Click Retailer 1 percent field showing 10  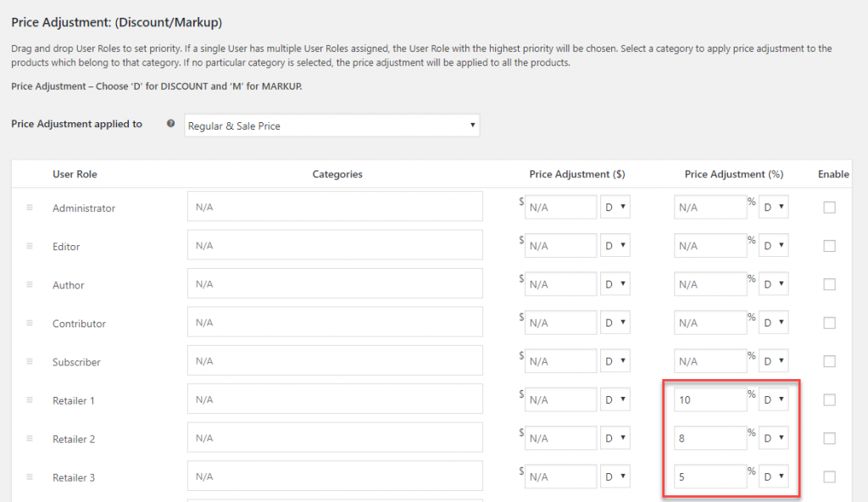click(x=710, y=399)
